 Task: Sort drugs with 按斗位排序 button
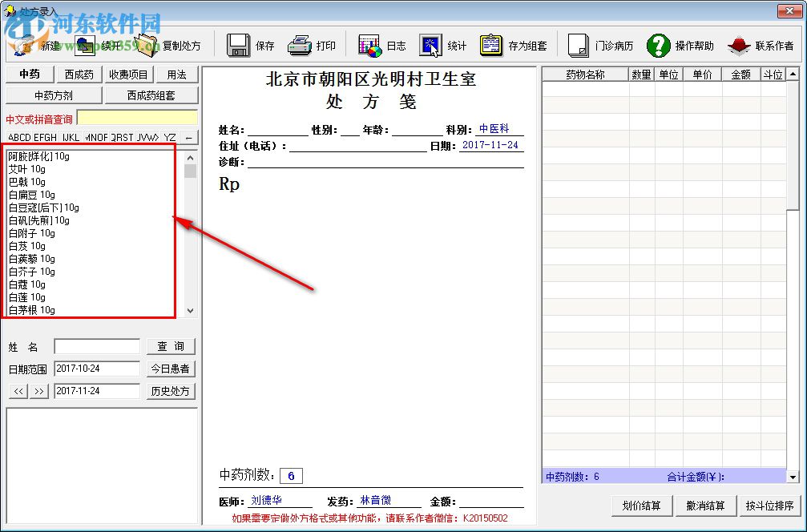coord(769,506)
